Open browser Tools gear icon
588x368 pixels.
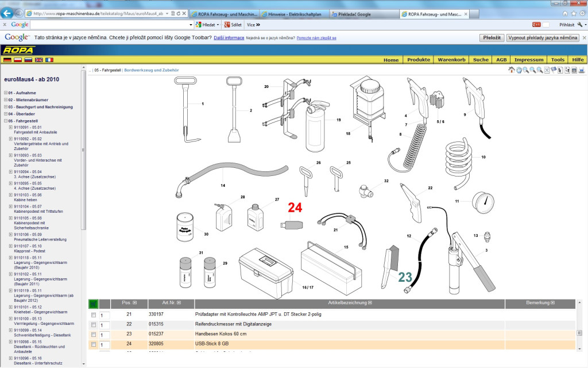(x=582, y=14)
